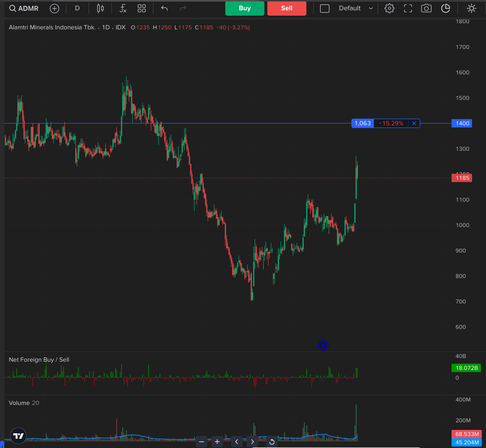Move the chart right with arrow button
Image resolution: width=486 pixels, height=448 pixels.
click(x=252, y=442)
